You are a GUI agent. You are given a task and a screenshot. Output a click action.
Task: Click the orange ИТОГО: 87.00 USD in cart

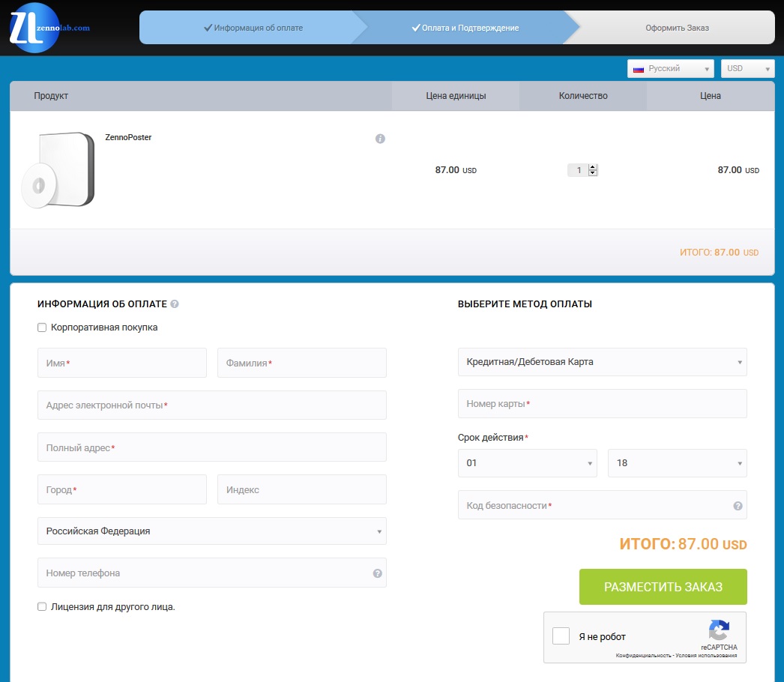pyautogui.click(x=719, y=253)
